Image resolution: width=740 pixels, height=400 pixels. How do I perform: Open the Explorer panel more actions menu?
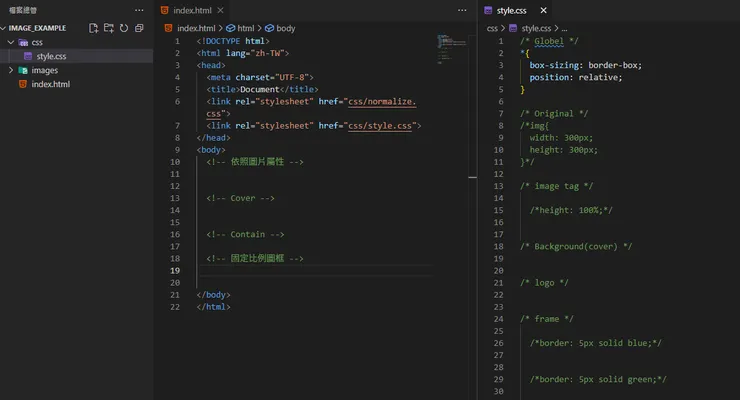point(139,9)
